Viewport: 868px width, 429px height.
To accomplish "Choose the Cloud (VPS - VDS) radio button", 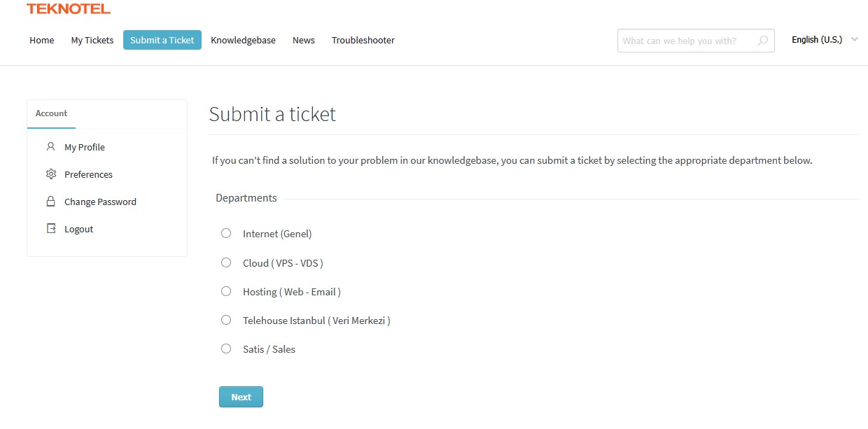I will click(226, 262).
